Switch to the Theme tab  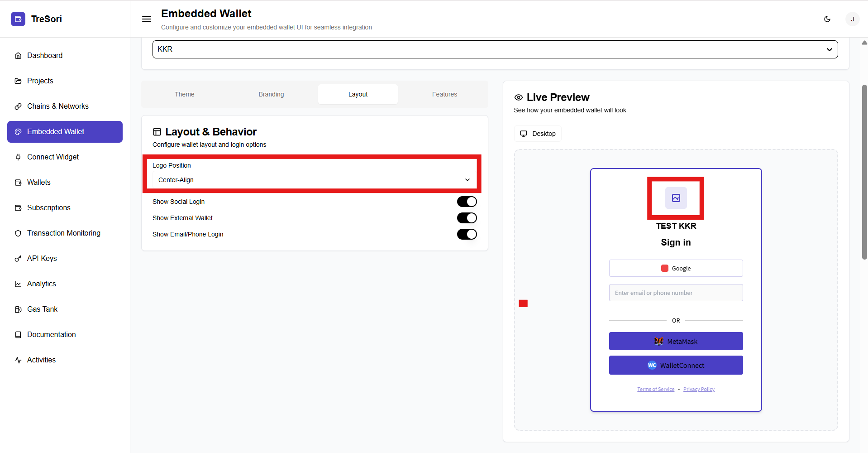pyautogui.click(x=185, y=94)
